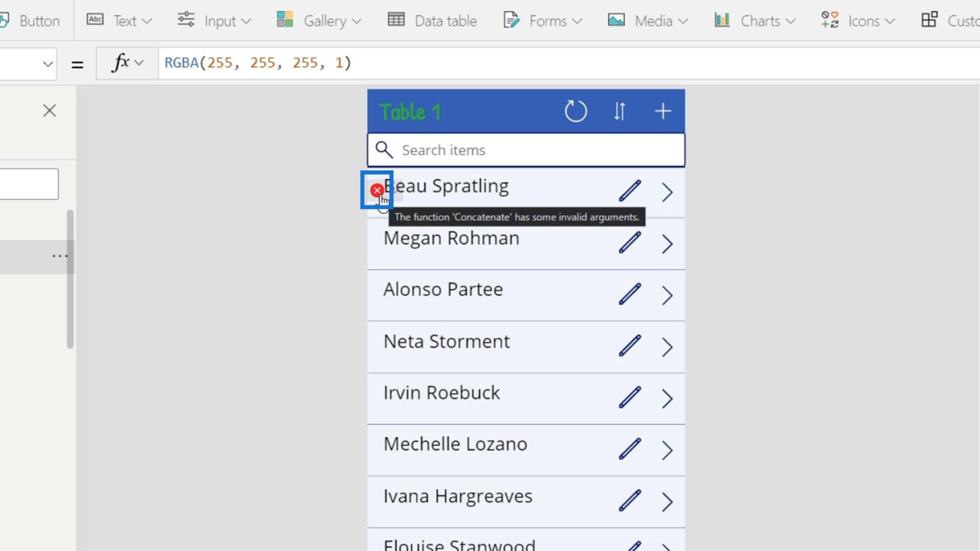The image size is (980, 551).
Task: Click the magnifier search icon
Action: [x=384, y=150]
